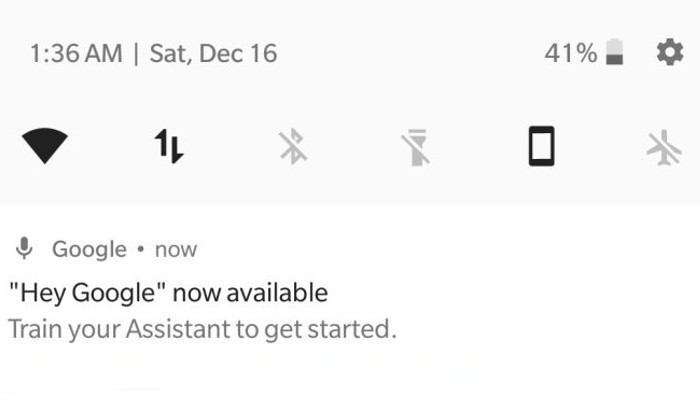The height and width of the screenshot is (400, 700).
Task: Tap the date Sat, Dec 16
Action: click(x=213, y=54)
